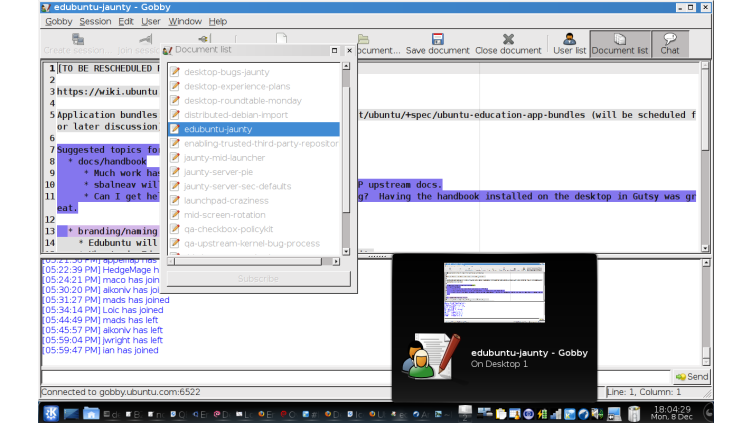Select distributed-debian-import document
752x423 pixels.
click(x=254, y=115)
